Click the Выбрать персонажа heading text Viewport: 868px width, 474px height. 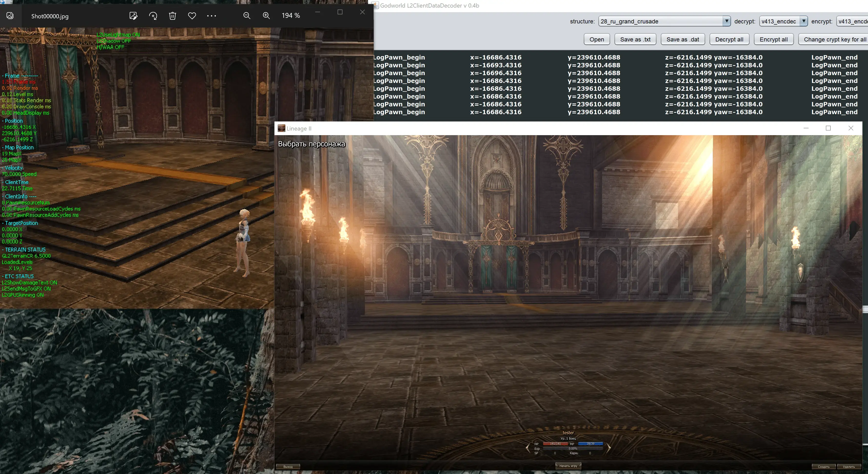tap(312, 144)
